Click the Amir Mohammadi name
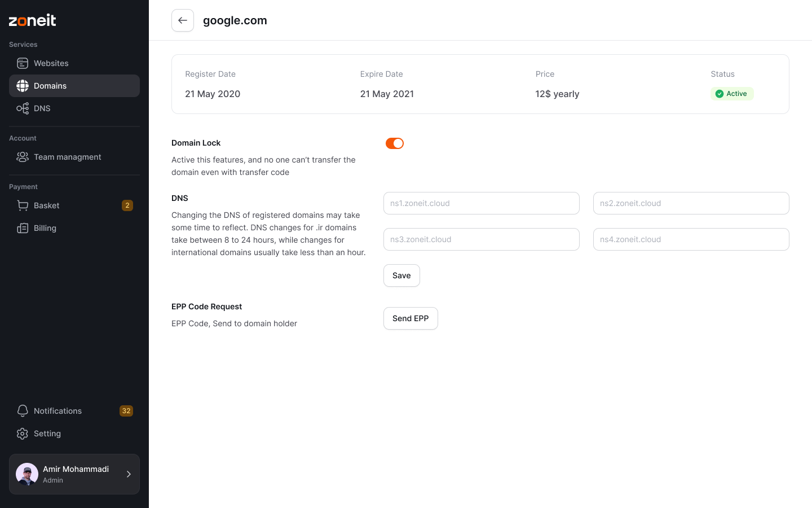 [x=76, y=469]
